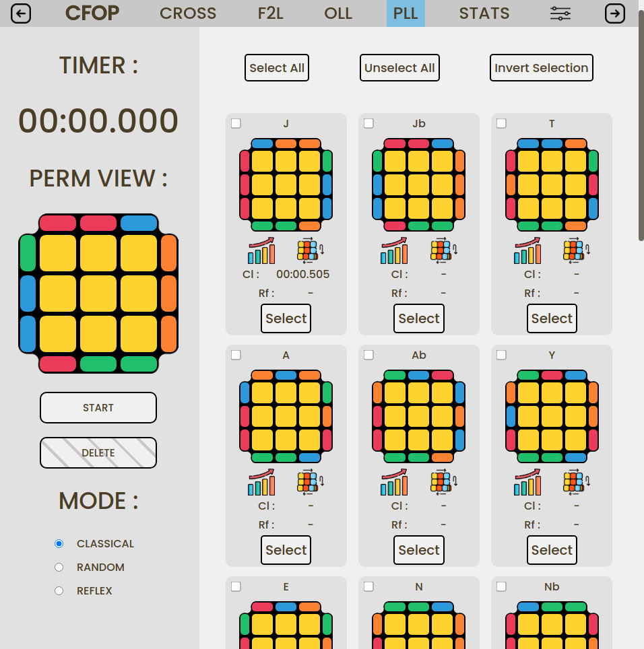
Task: Tick the checkbox for the J perm
Action: 236,123
